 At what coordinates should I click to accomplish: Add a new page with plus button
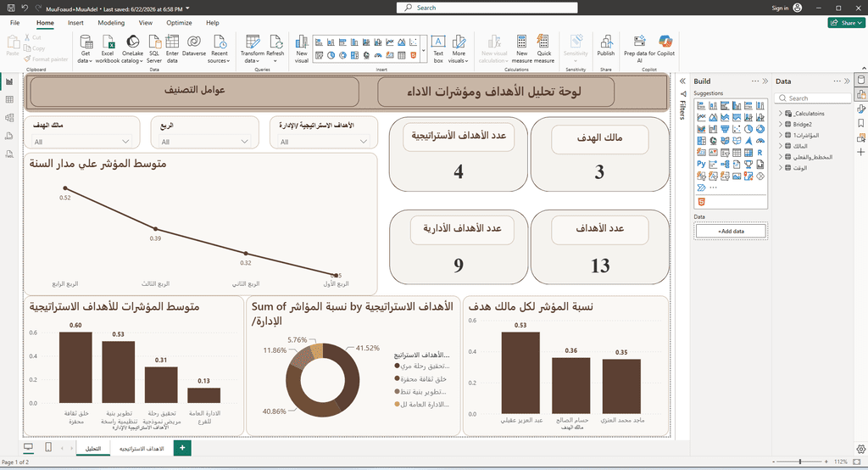click(x=182, y=448)
